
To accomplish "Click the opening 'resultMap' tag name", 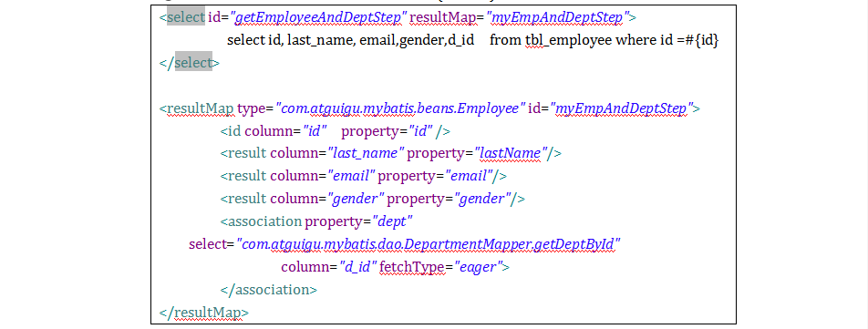I will tap(200, 108).
